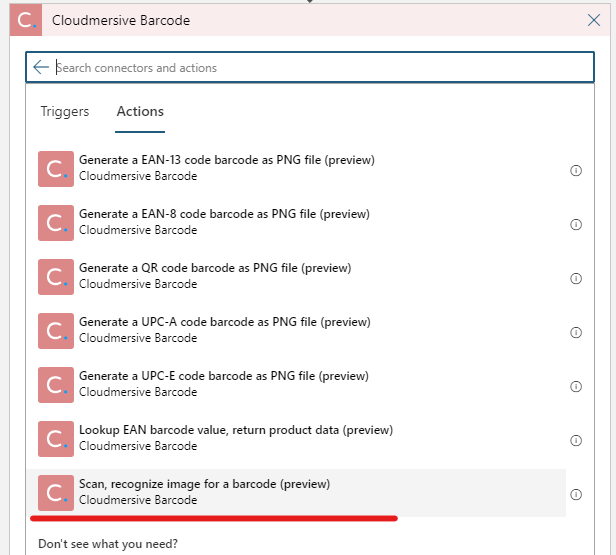Show info for Scan barcode action
The height and width of the screenshot is (555, 616).
[x=576, y=495]
